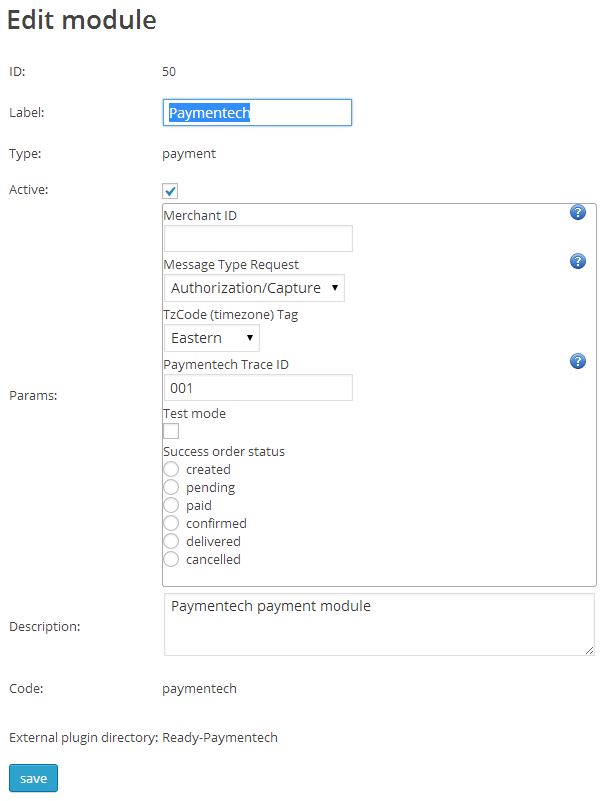Click the 'Description:' label
The image size is (608, 801).
(x=44, y=626)
